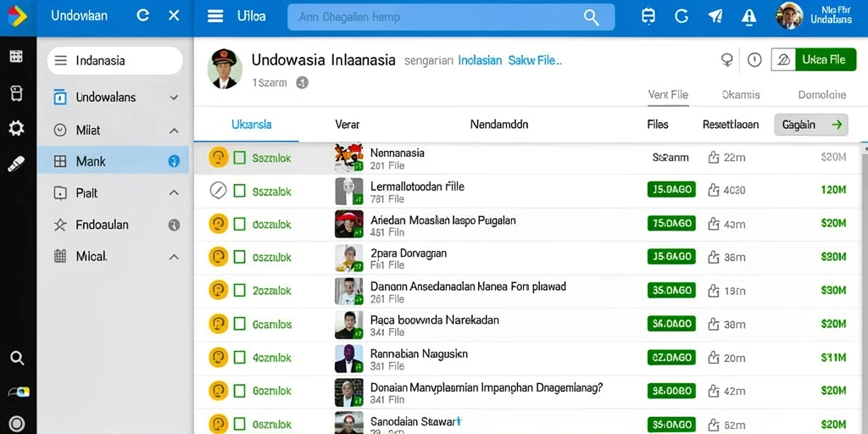Click the vertical scrollbar at right edge
868x434 pixels.
pyautogui.click(x=864, y=288)
